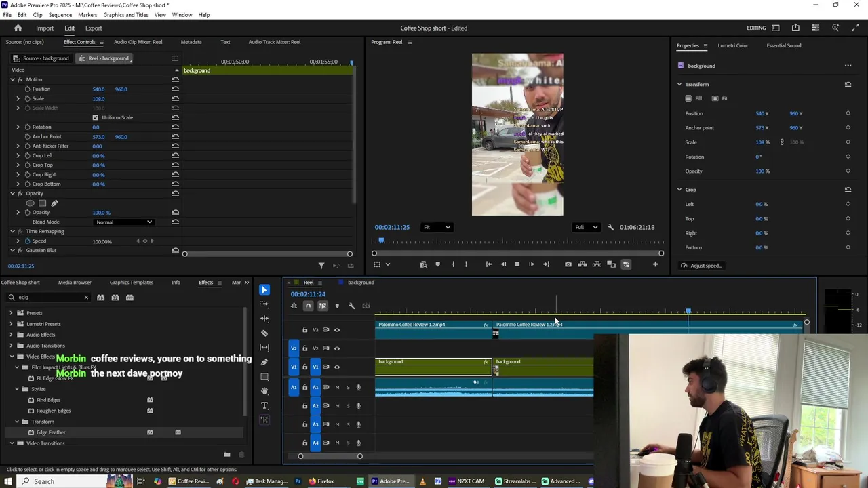Open the Markers menu

(87, 15)
